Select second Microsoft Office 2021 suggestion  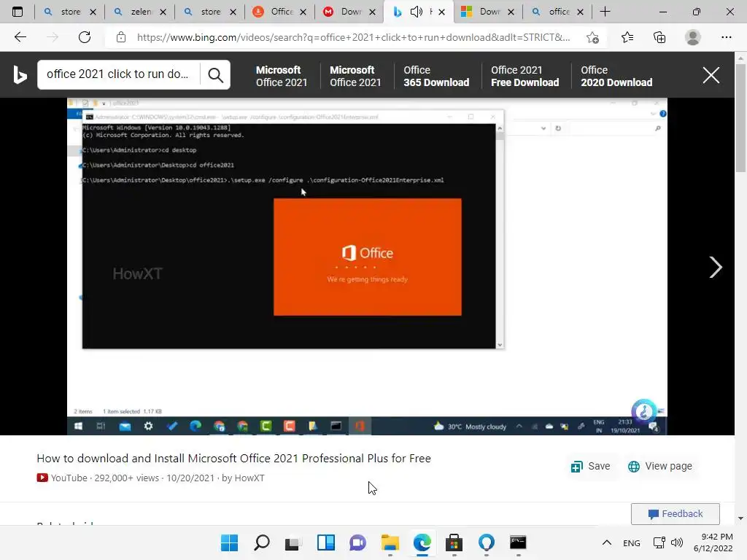(355, 76)
